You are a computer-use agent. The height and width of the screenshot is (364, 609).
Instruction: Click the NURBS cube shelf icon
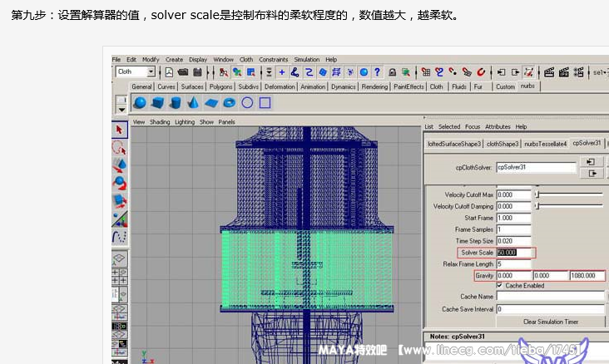tap(157, 103)
